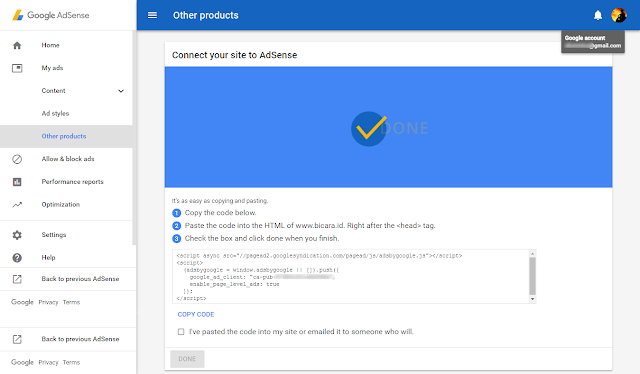Screen dimensions: 640x374
Task: Click the Google AdSense logo
Action: 51,15
